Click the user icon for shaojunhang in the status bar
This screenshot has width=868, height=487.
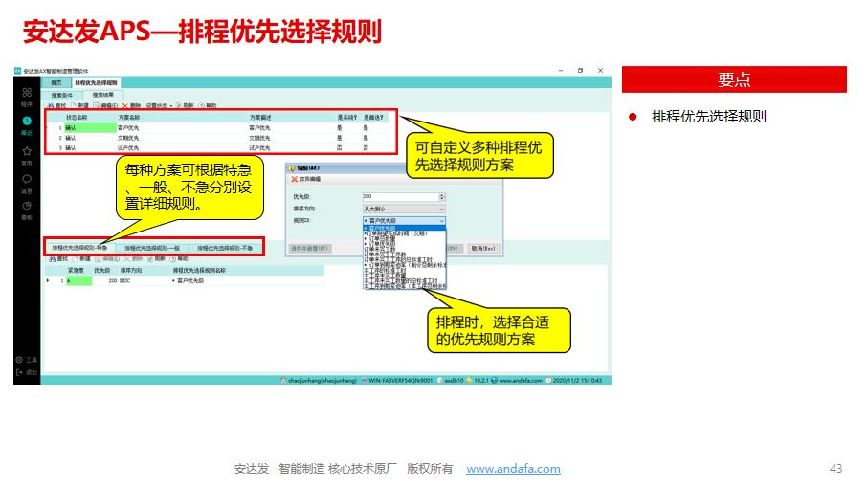(x=283, y=380)
